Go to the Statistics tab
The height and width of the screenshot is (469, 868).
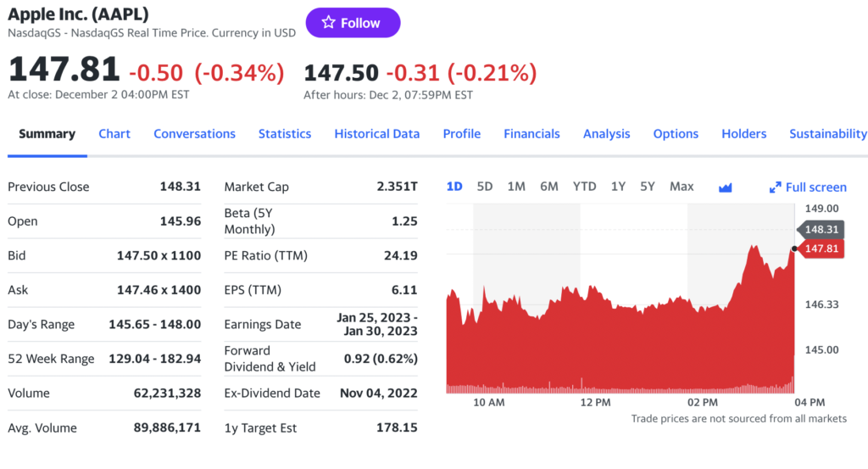tap(285, 134)
